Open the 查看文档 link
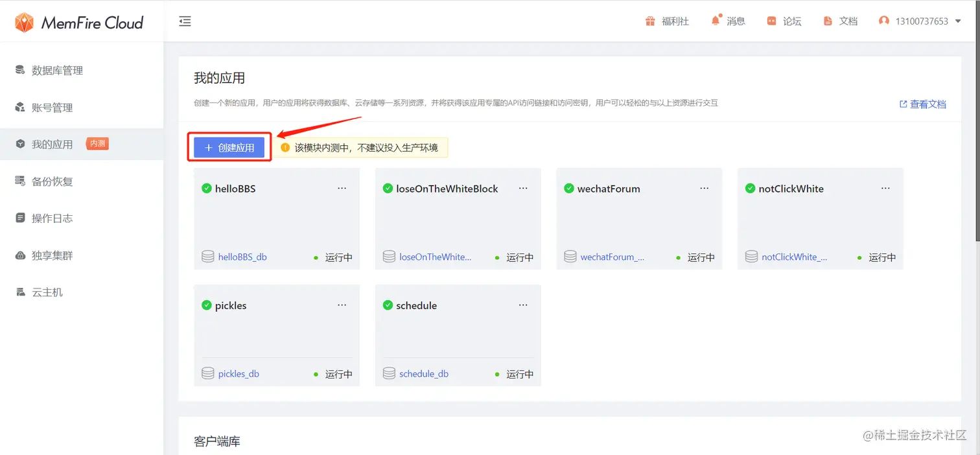 [x=928, y=104]
